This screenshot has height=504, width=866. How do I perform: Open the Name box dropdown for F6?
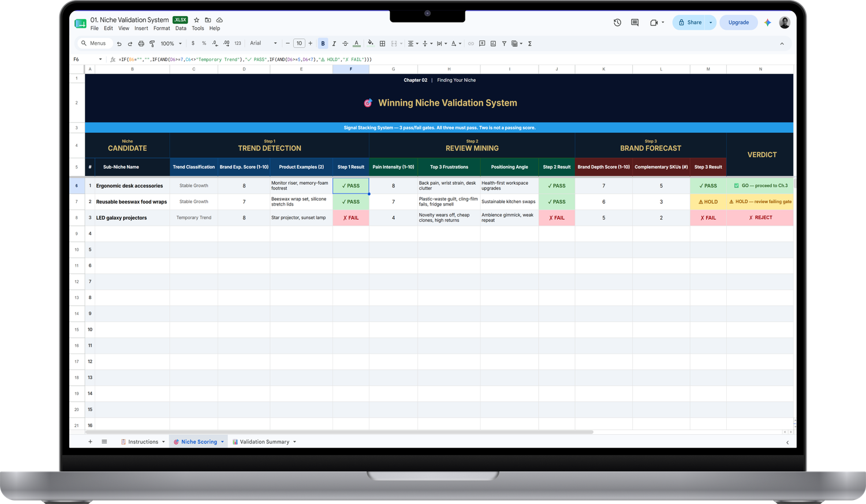(x=100, y=59)
